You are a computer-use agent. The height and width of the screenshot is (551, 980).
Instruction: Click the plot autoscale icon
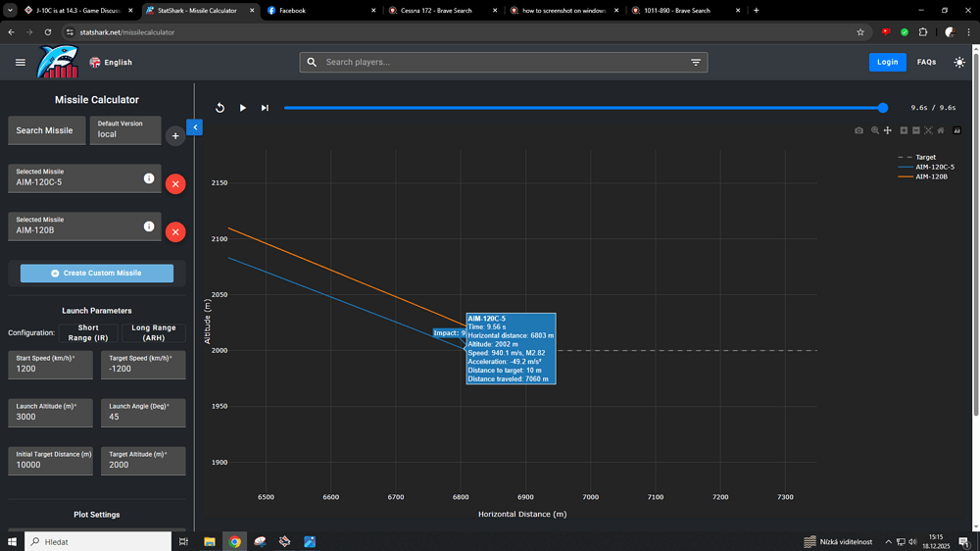point(928,130)
